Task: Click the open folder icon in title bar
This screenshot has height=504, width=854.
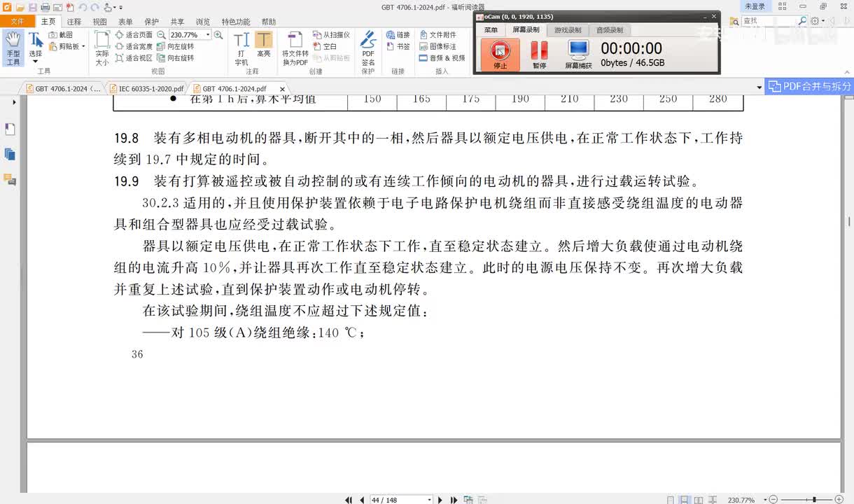Action: (x=21, y=7)
